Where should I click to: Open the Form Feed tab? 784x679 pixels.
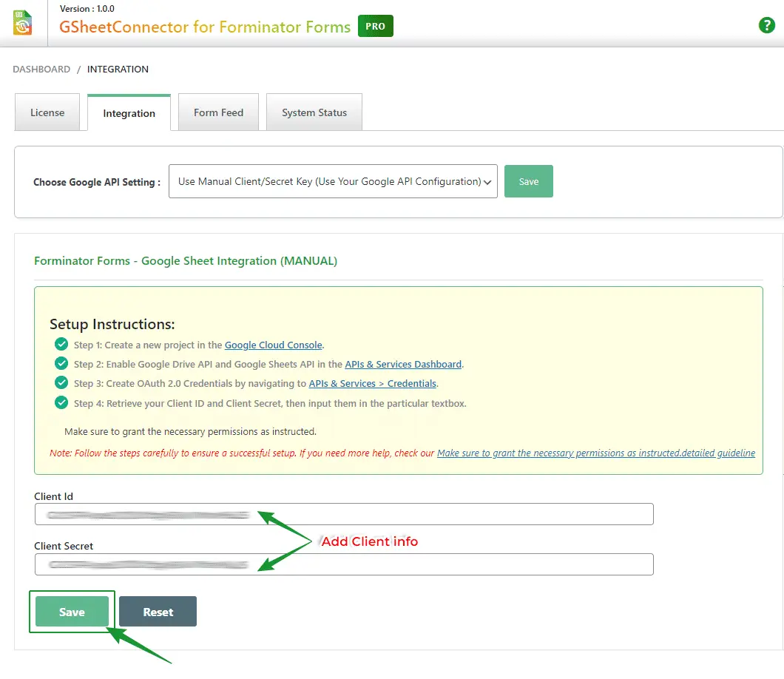tap(218, 112)
